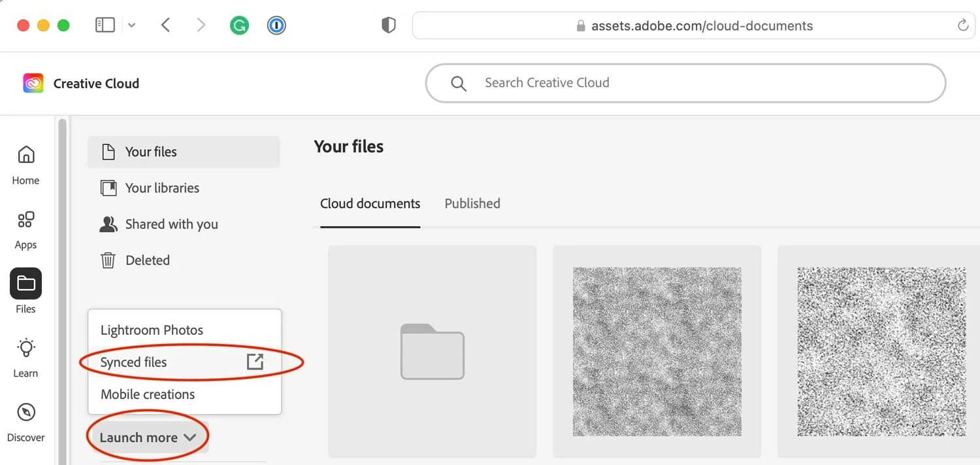Open Learn in the left rail
The width and height of the screenshot is (980, 465).
[x=25, y=358]
